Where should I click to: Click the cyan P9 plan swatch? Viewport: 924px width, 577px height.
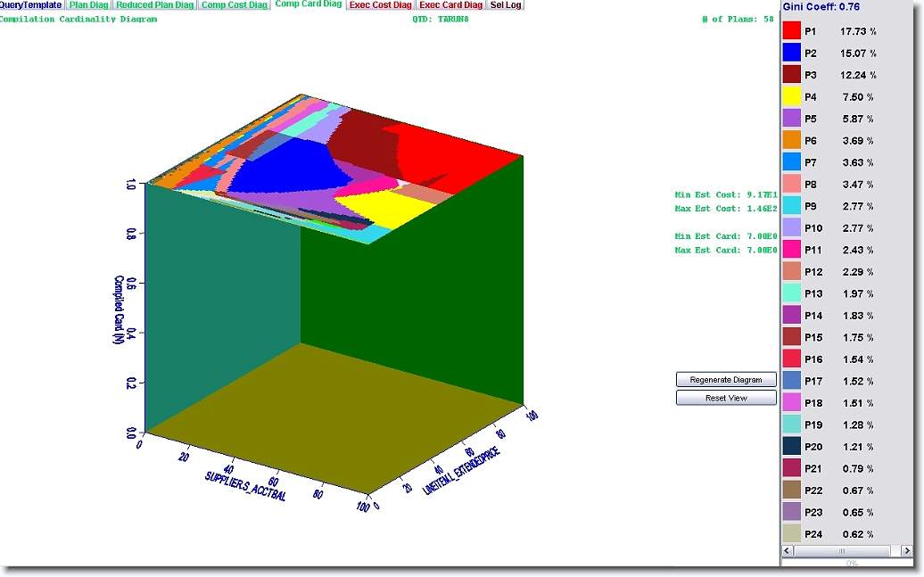[x=791, y=206]
